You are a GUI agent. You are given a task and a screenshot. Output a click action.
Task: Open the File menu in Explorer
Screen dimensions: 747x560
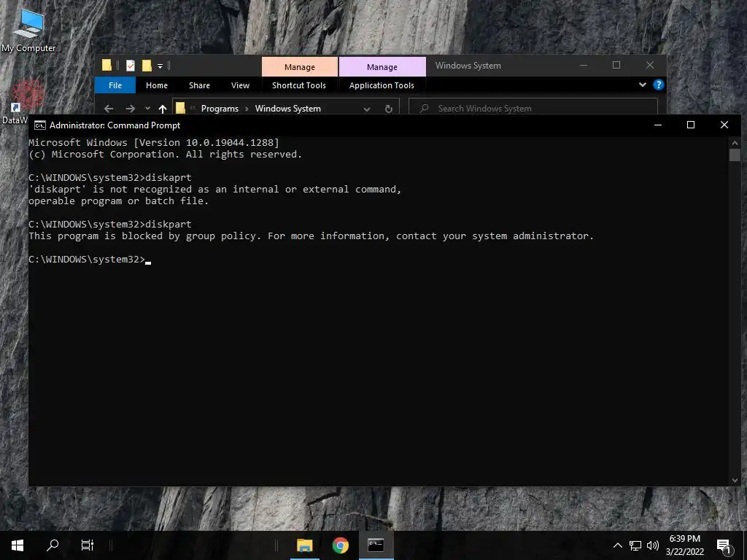click(x=115, y=85)
